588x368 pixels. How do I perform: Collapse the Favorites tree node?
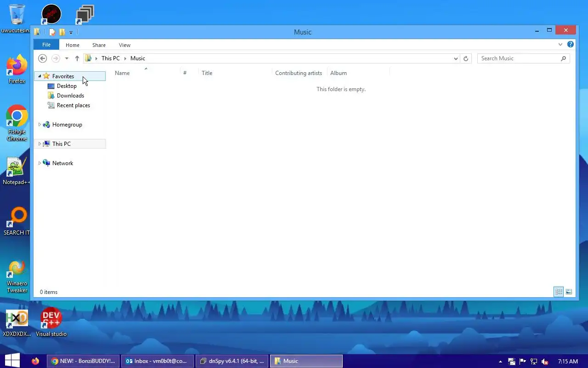pyautogui.click(x=40, y=76)
